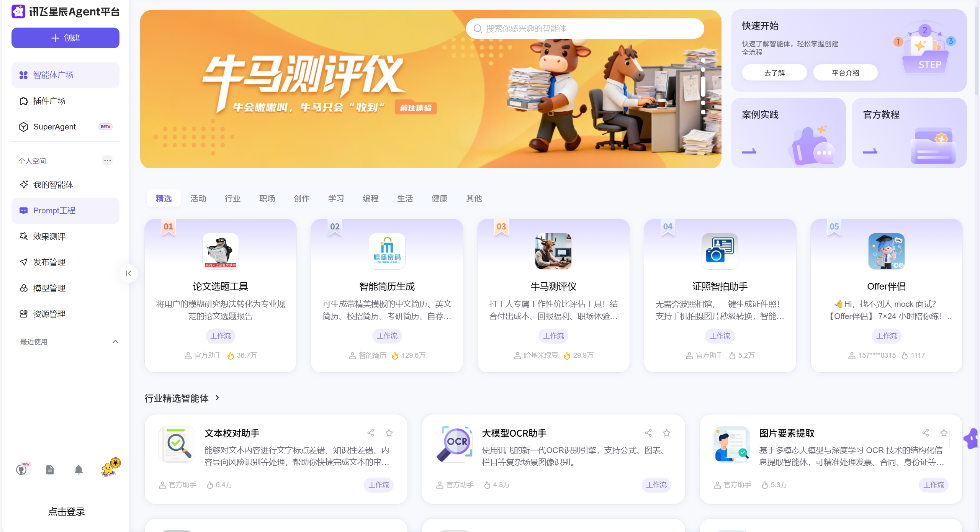
Task: Open the 智能体广场 sidebar icon
Action: point(23,75)
